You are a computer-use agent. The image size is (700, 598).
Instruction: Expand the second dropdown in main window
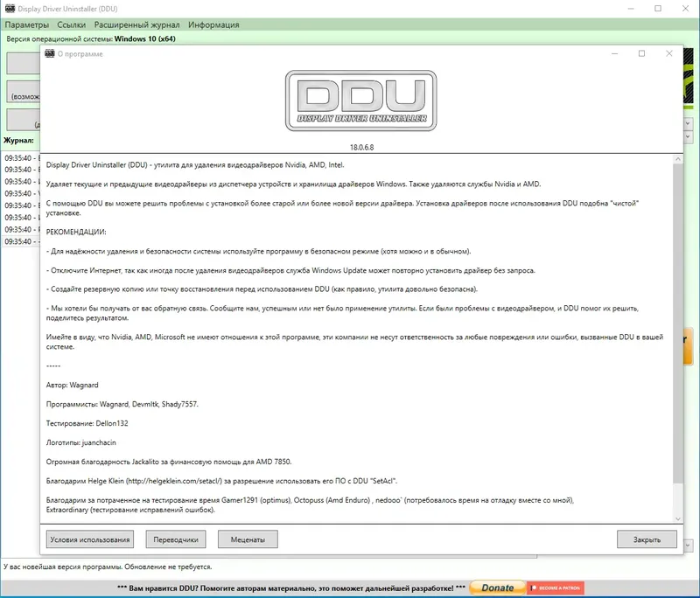[x=688, y=137]
